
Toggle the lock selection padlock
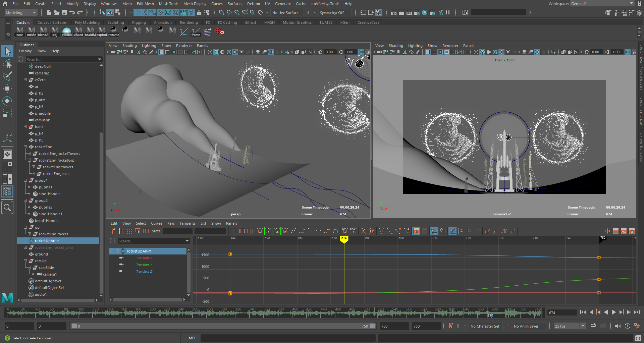pyautogui.click(x=199, y=13)
